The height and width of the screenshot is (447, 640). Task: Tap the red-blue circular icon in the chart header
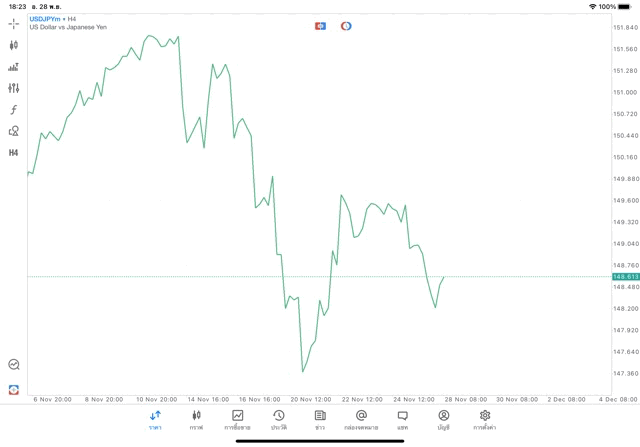[346, 25]
